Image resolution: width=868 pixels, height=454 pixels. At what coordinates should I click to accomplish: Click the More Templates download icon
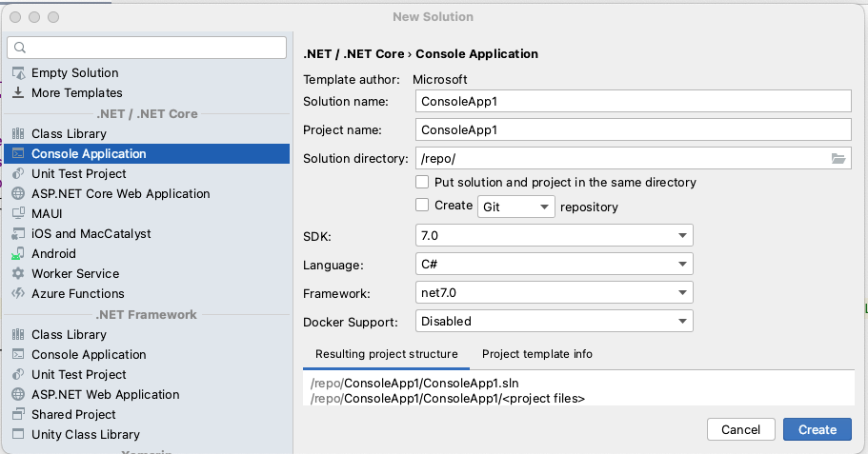(18, 93)
